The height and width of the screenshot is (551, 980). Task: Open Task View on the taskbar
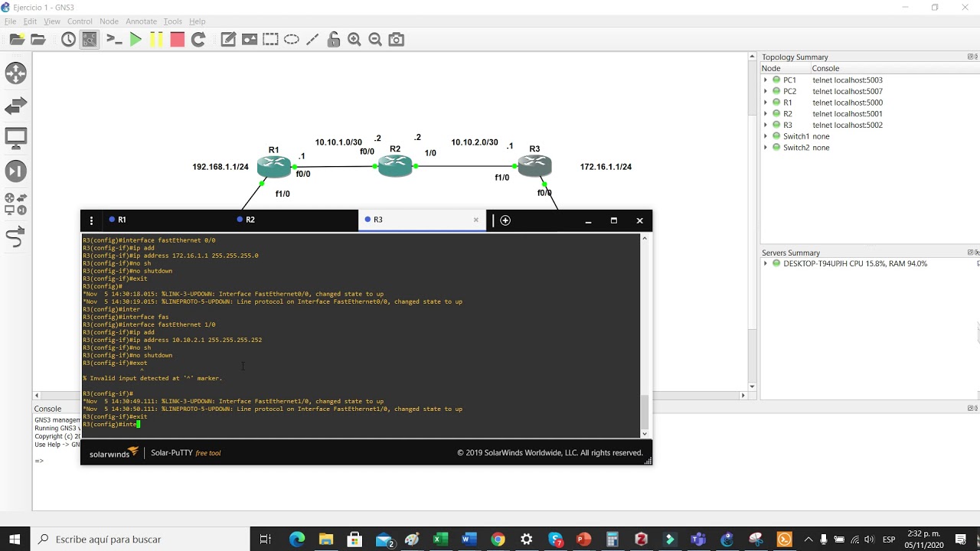click(265, 540)
